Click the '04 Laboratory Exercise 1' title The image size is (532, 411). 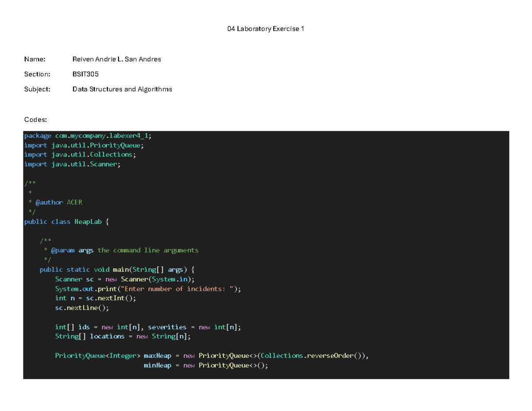point(266,29)
